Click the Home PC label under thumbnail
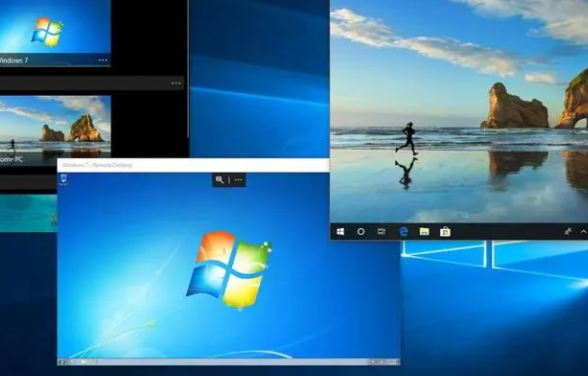The height and width of the screenshot is (376, 588). click(x=11, y=159)
